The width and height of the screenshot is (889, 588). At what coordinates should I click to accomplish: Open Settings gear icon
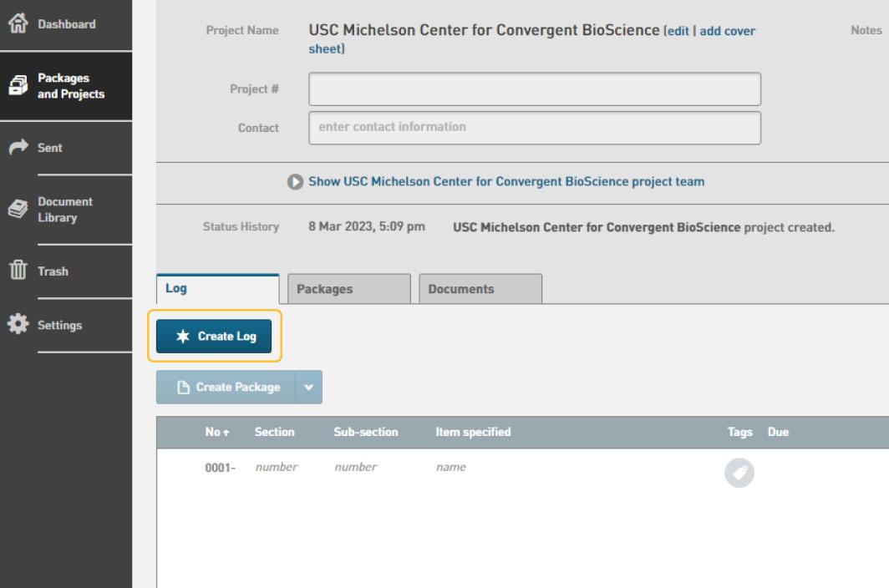(18, 325)
